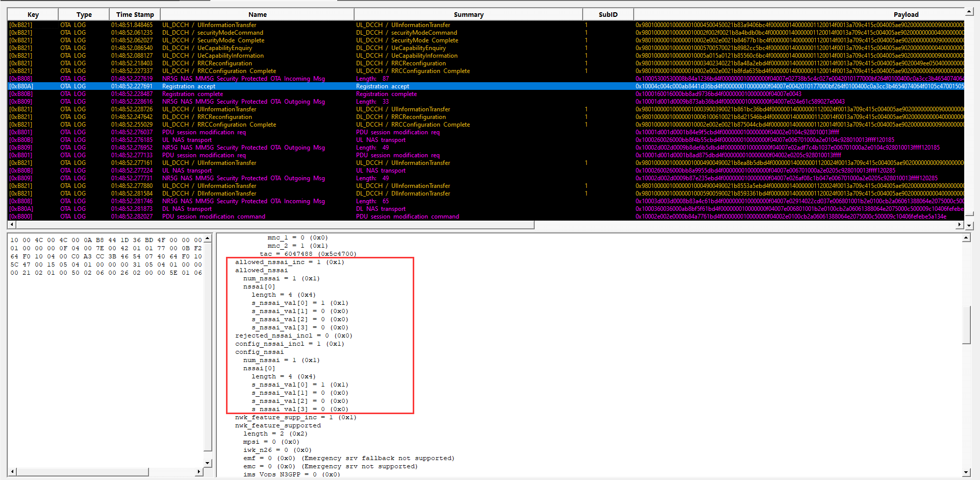Viewport: 980px width, 480px height.
Task: Click the hex dump pane's scroll-right arrow
Action: [198, 472]
